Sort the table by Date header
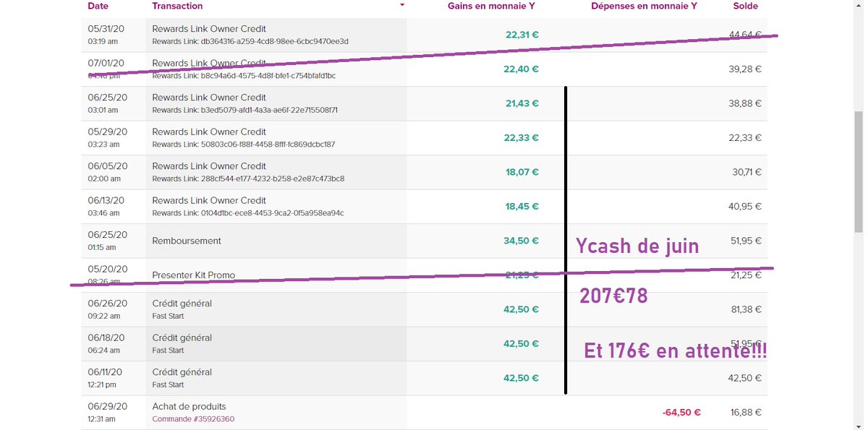Image resolution: width=868 pixels, height=430 pixels. pyautogui.click(x=96, y=6)
